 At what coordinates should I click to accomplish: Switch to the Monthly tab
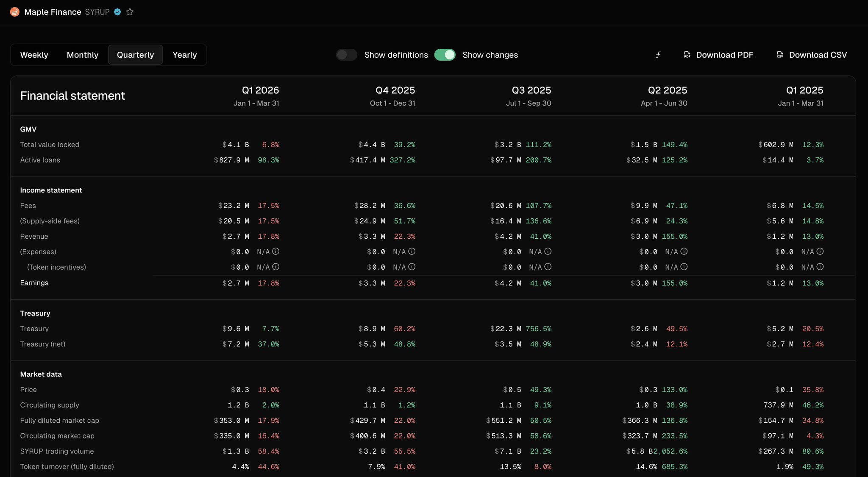point(83,55)
